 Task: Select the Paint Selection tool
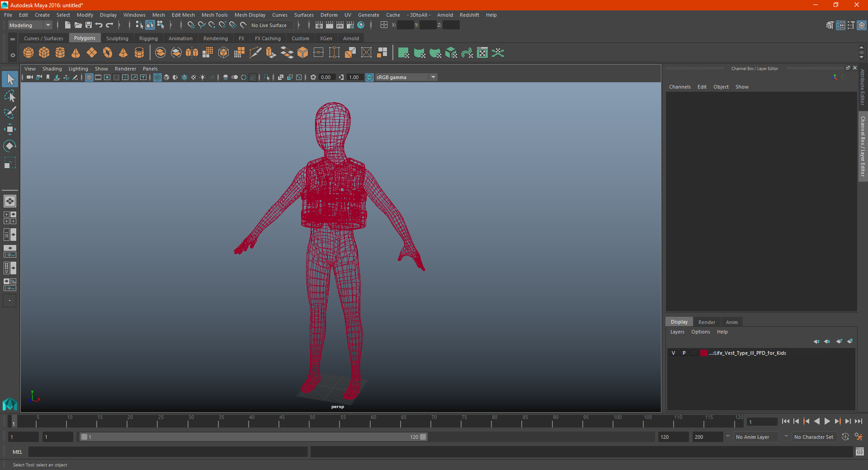pyautogui.click(x=10, y=113)
